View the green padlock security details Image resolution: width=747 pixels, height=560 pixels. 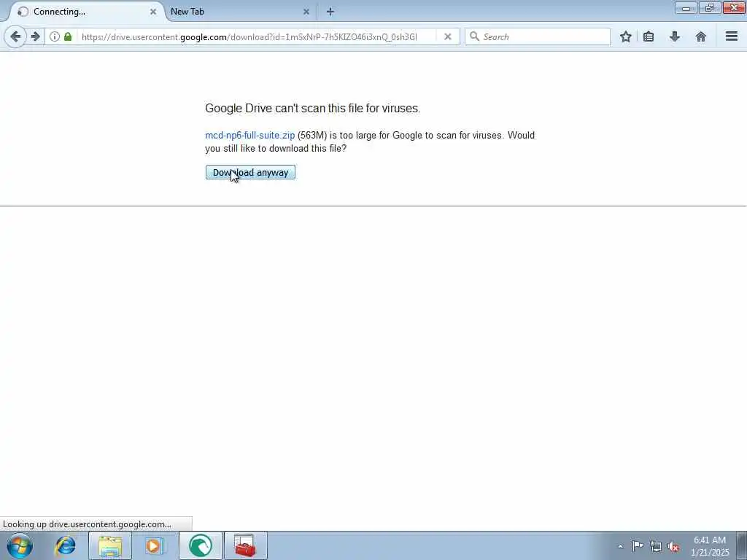(68, 36)
